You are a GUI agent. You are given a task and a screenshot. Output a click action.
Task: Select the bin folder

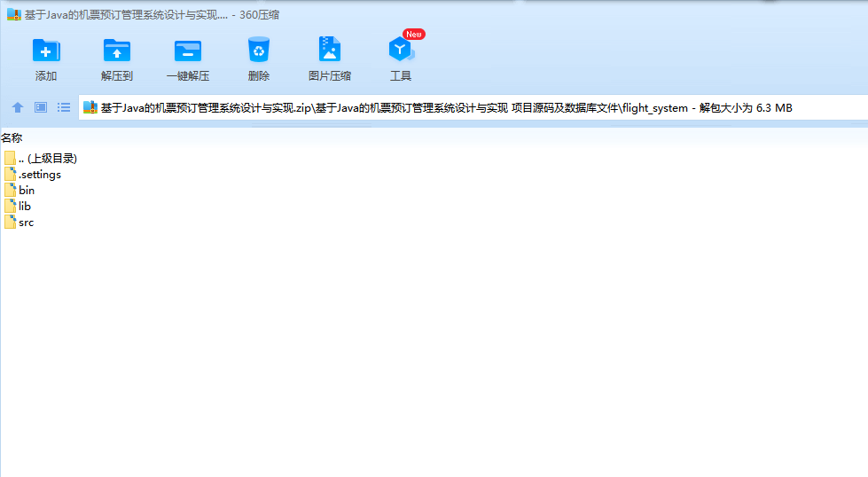(20, 191)
